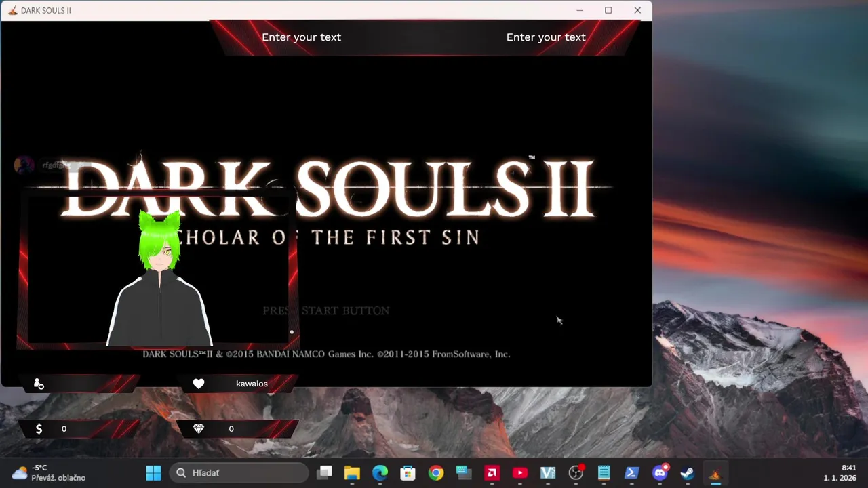Click the right 'Enter your text' label

click(546, 37)
